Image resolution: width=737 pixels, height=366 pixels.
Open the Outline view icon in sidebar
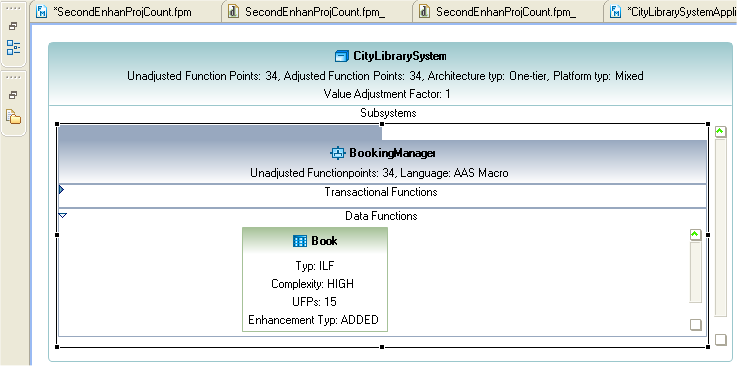(13, 47)
